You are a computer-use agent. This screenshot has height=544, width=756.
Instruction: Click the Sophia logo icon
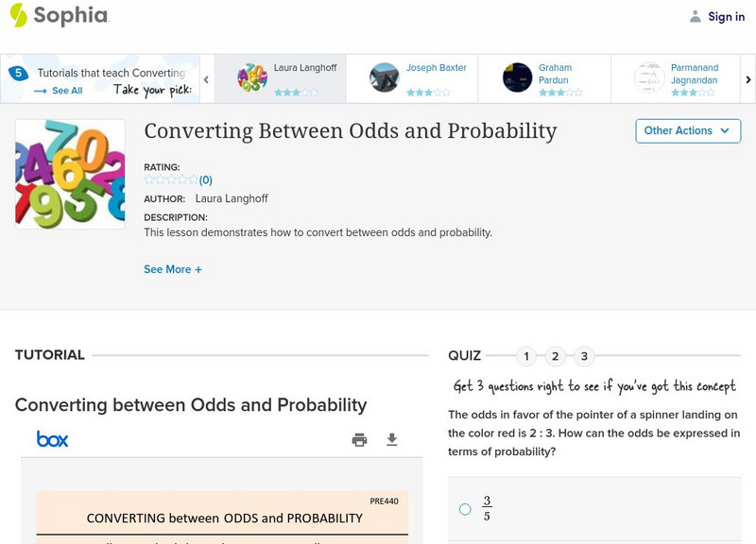18,15
